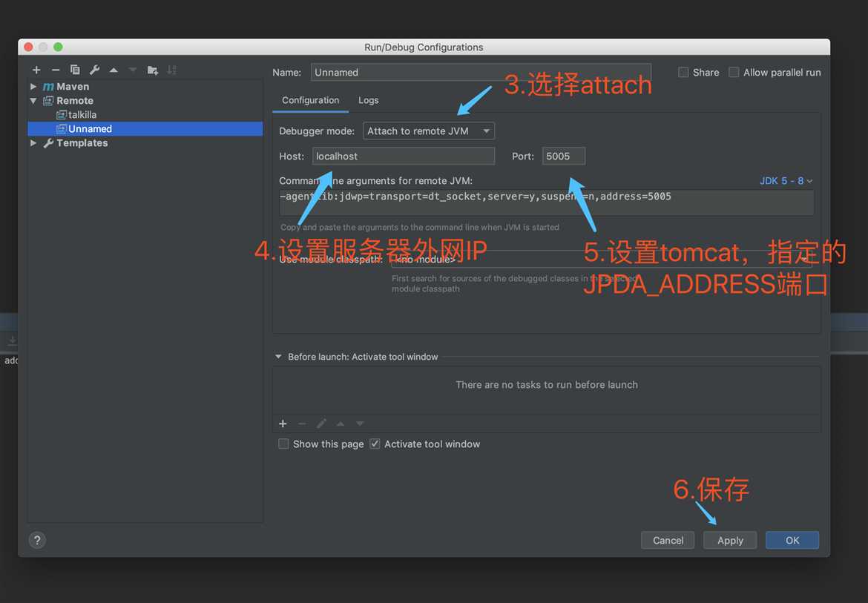This screenshot has height=603, width=868.
Task: Switch to the Logs tab
Action: (x=368, y=100)
